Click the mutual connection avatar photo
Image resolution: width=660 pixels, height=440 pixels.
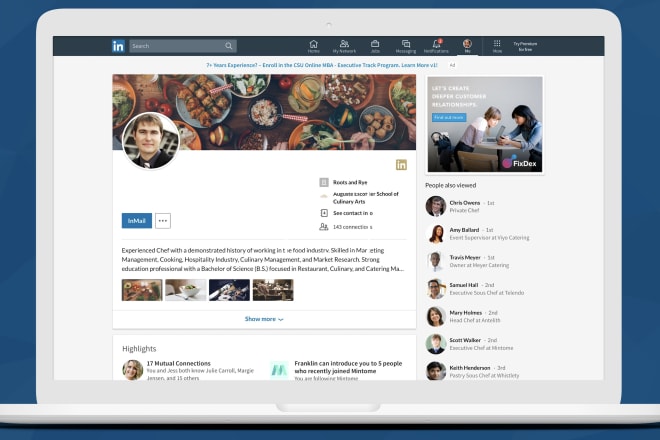[x=133, y=370]
